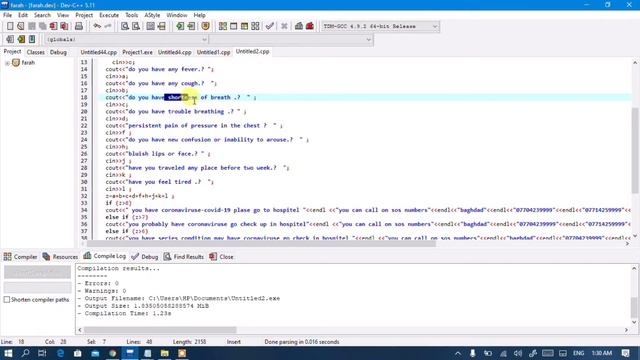Click the Close All toolbar icon
Image resolution: width=640 pixels, height=360 pixels.
64,26
